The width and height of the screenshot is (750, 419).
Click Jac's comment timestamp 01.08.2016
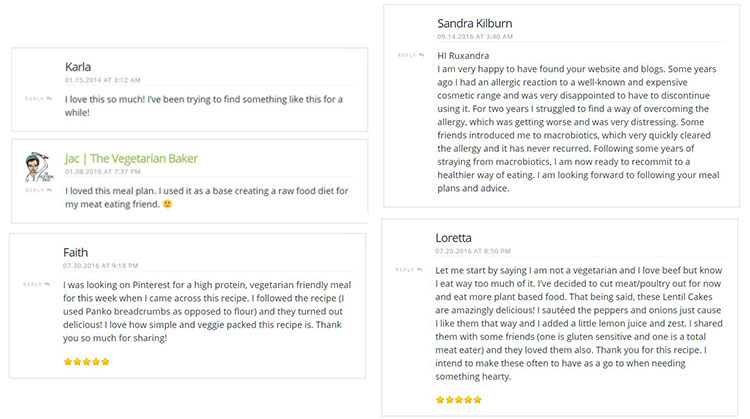click(x=103, y=171)
